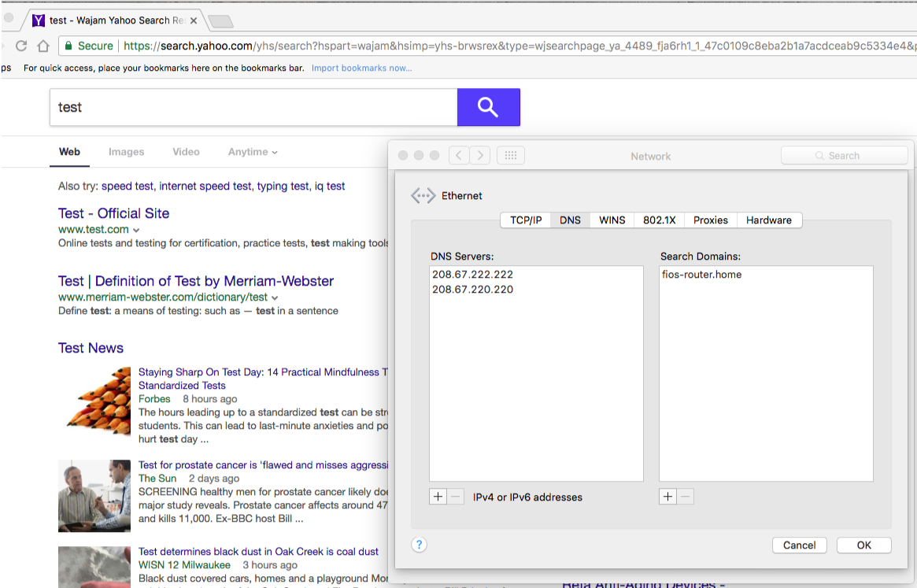917x588 pixels.
Task: Click 'internet speed test' suggestion
Action: (205, 186)
